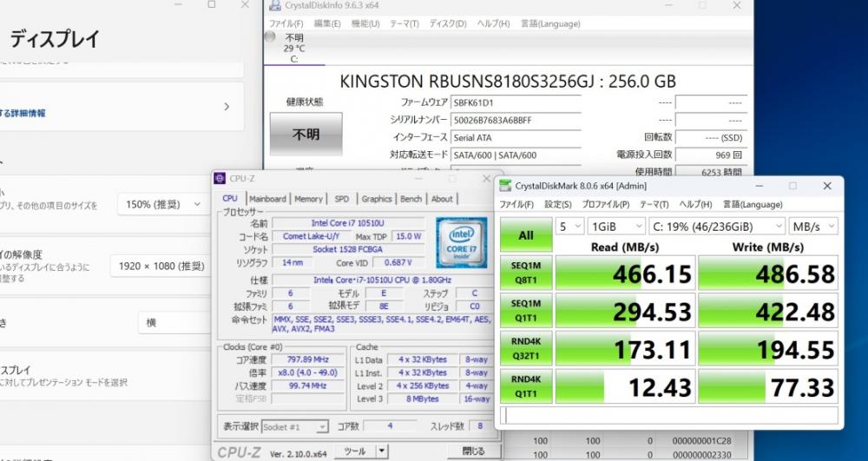Open CrystalDiskInfo ファイル(F) menu
The height and width of the screenshot is (461, 868).
click(286, 23)
